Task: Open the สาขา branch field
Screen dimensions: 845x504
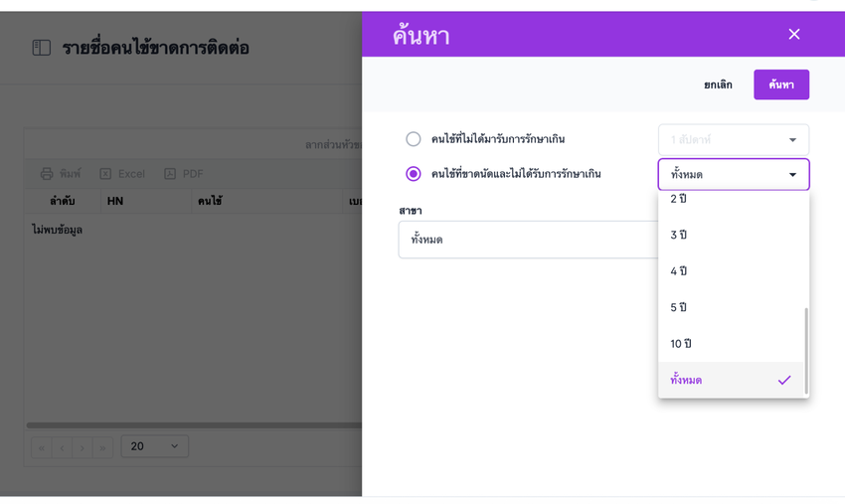Action: 527,240
